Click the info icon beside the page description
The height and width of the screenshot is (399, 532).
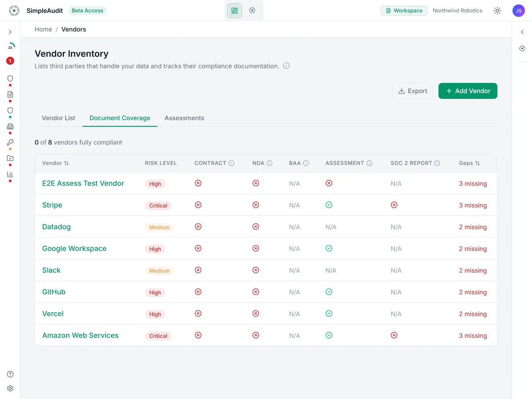coord(286,66)
